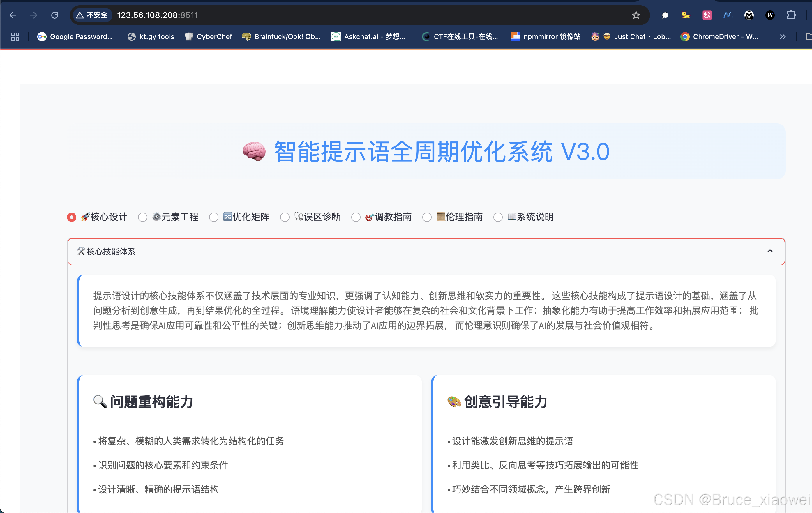Click the black H extension icon
The height and width of the screenshot is (513, 812).
[x=770, y=15]
